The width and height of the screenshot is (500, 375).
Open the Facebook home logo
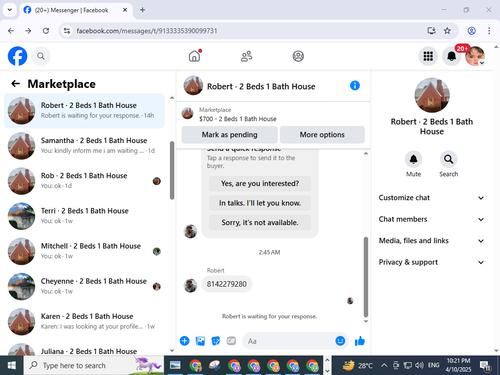tap(17, 56)
